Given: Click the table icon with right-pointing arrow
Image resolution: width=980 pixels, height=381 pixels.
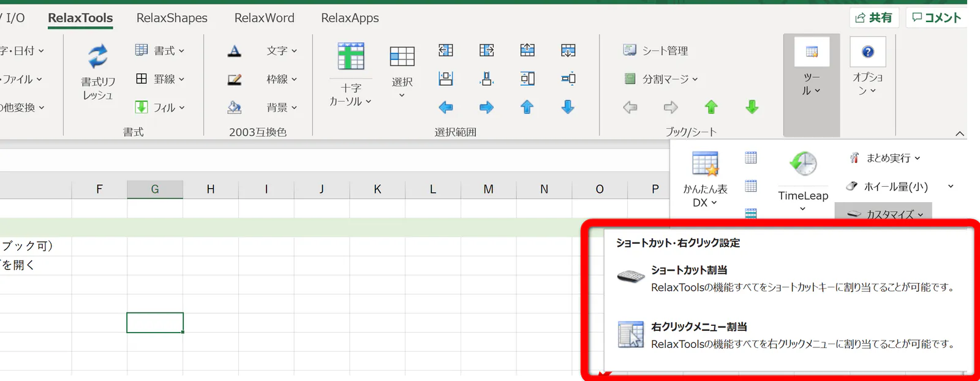Looking at the screenshot, I should 487,50.
